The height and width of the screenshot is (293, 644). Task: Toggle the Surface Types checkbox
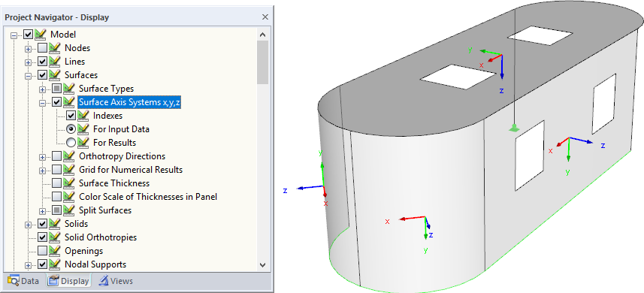[x=56, y=89]
